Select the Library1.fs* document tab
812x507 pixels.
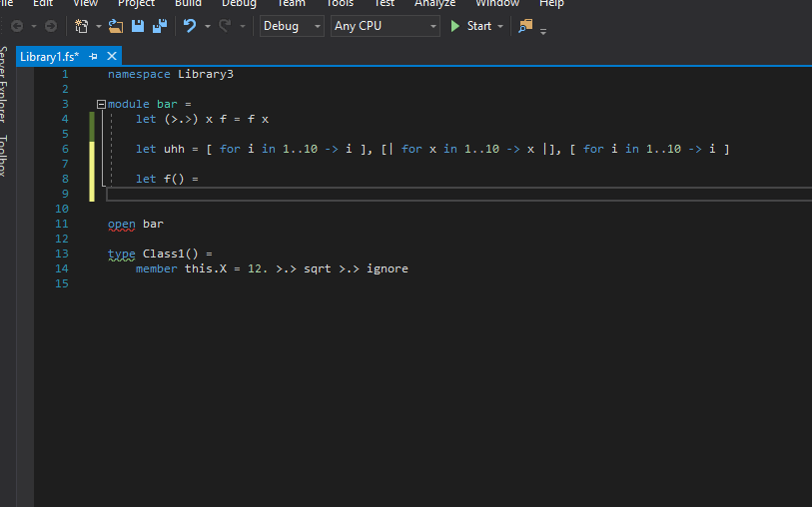click(x=50, y=57)
